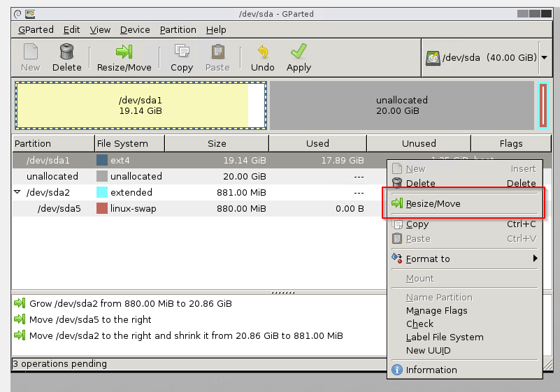Image resolution: width=560 pixels, height=392 pixels.
Task: Click the gray unallocated color swatch
Action: coord(102,176)
